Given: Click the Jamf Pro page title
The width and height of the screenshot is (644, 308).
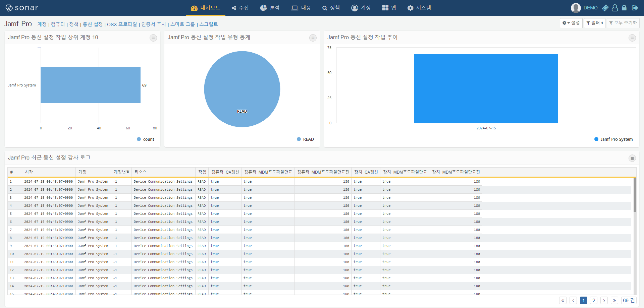Looking at the screenshot, I should tap(18, 24).
